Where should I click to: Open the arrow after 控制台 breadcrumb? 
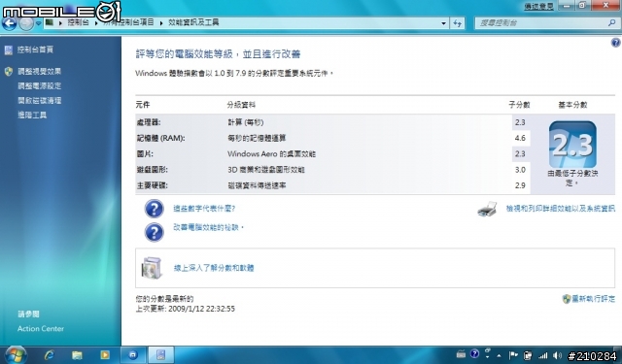[96, 23]
